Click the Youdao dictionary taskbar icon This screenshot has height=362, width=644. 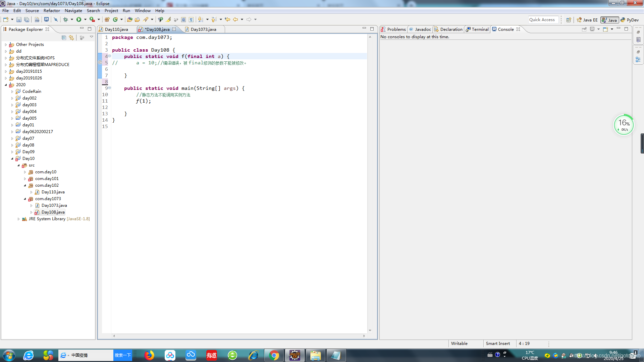point(212,355)
